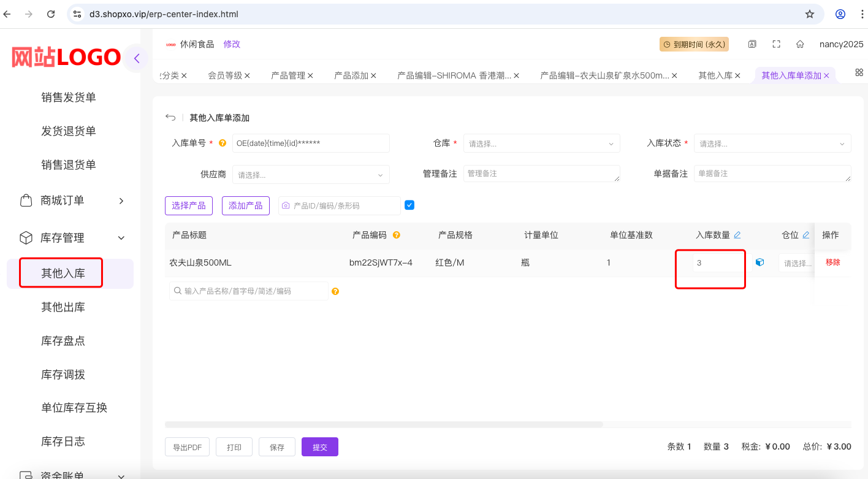Toggle the blue checkbox beside barcode input

409,205
